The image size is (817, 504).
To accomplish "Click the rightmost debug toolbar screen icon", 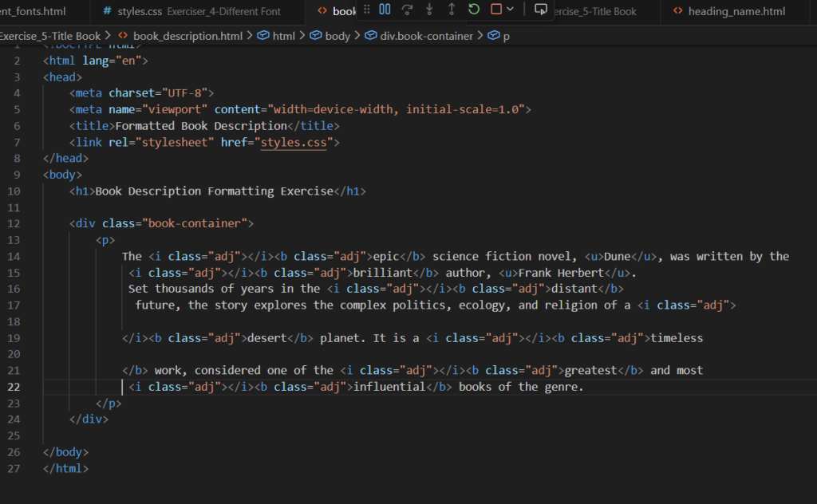I will (x=541, y=10).
